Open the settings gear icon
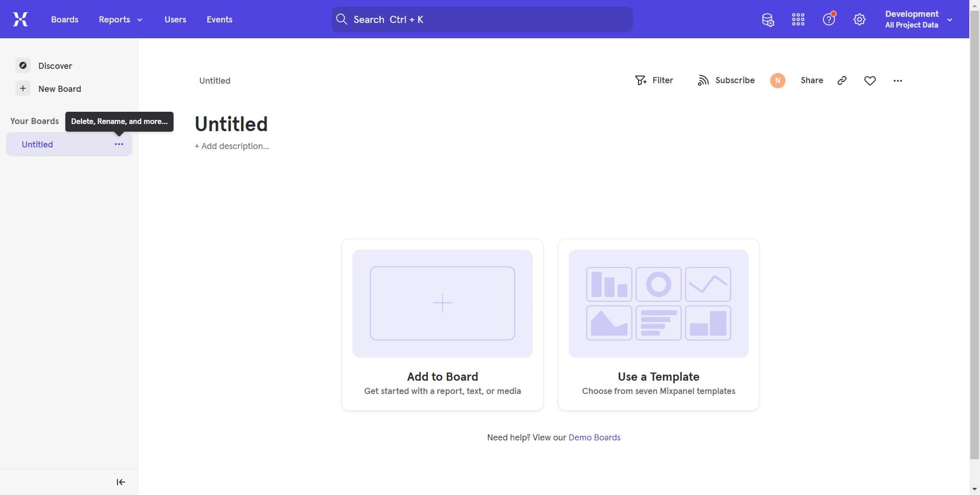The image size is (980, 495). pos(860,19)
